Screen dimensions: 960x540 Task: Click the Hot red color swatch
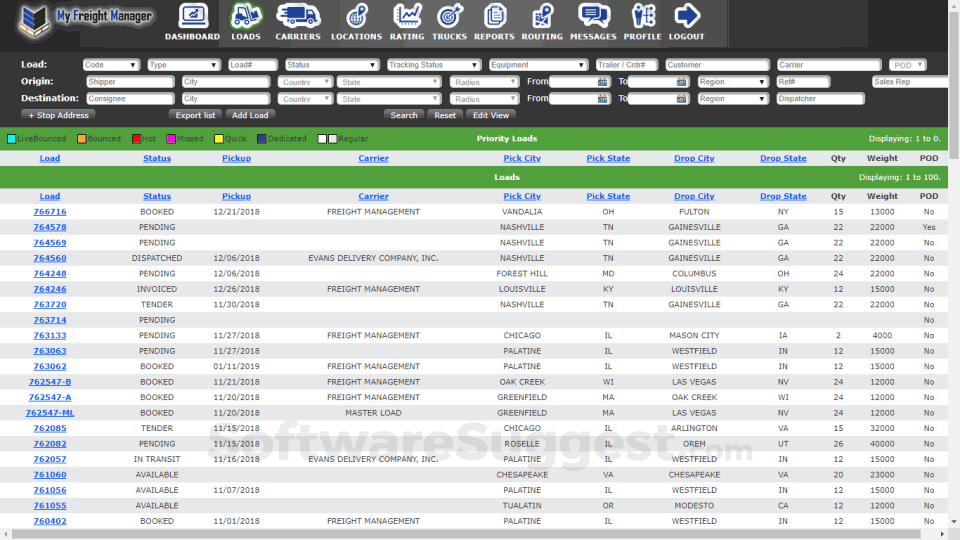point(137,139)
